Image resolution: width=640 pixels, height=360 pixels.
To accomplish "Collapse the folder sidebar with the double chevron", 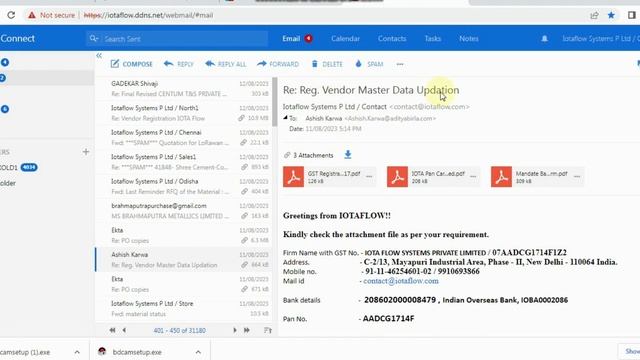I will (x=99, y=56).
